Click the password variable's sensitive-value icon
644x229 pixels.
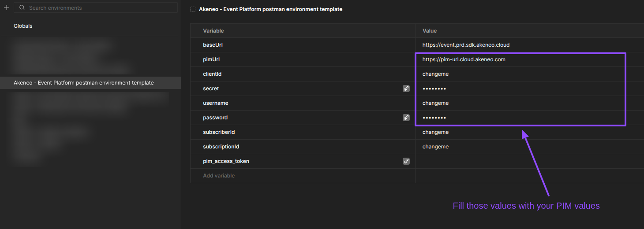point(406,118)
